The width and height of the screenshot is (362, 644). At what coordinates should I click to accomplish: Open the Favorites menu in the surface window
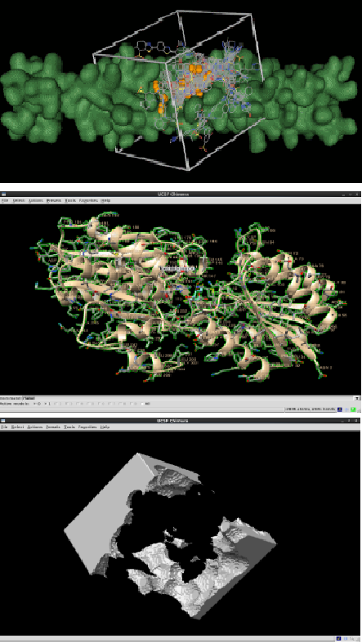tap(87, 427)
